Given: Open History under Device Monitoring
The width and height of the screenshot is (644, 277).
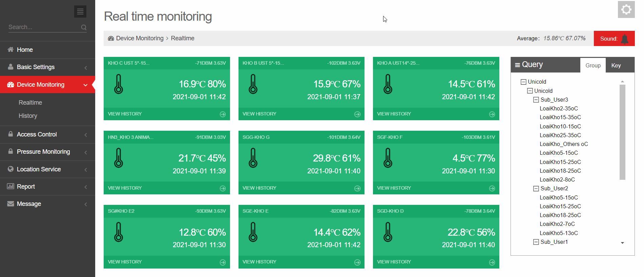Looking at the screenshot, I should click(x=28, y=116).
